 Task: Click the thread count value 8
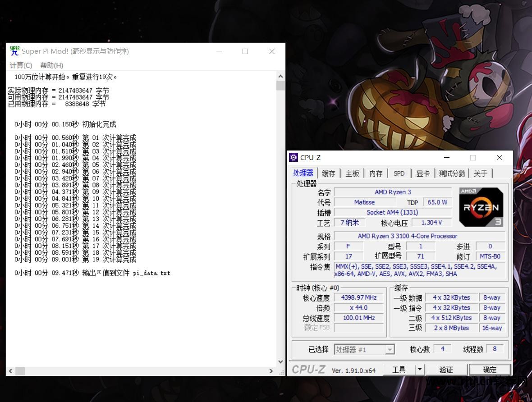click(x=495, y=349)
